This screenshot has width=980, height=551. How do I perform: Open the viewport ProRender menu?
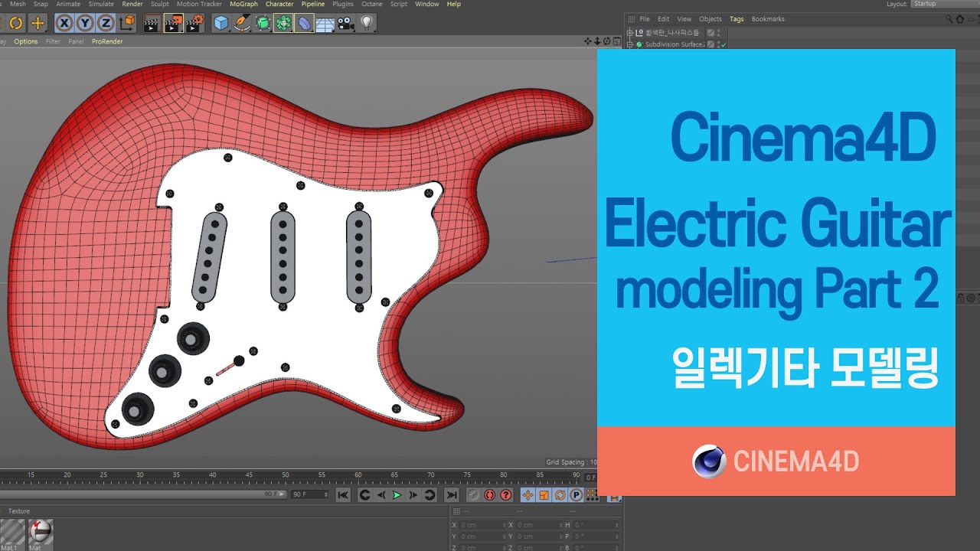tap(107, 41)
